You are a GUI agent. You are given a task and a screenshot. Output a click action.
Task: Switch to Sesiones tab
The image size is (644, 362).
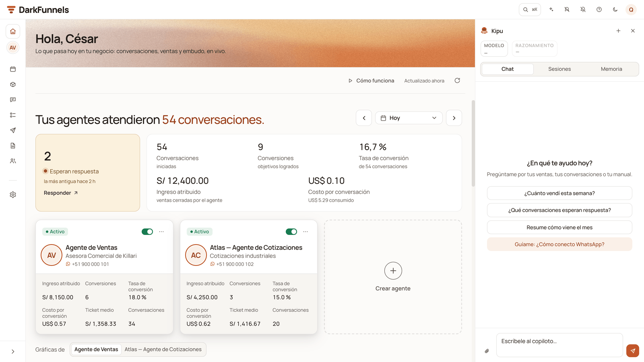pos(559,69)
